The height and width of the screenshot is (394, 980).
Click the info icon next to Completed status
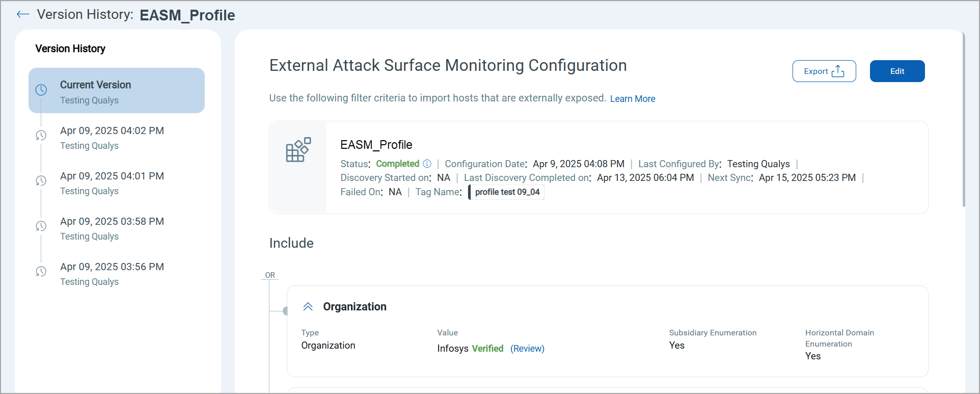(427, 164)
